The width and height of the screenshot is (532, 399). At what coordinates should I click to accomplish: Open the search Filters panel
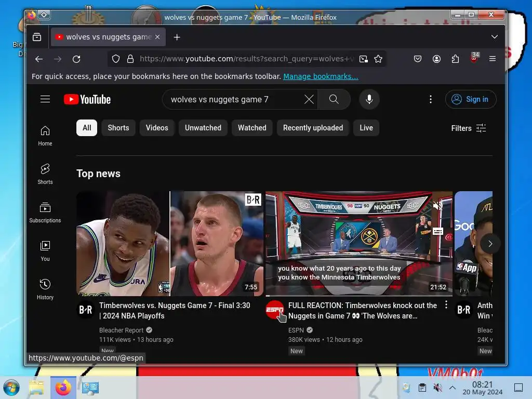469,128
